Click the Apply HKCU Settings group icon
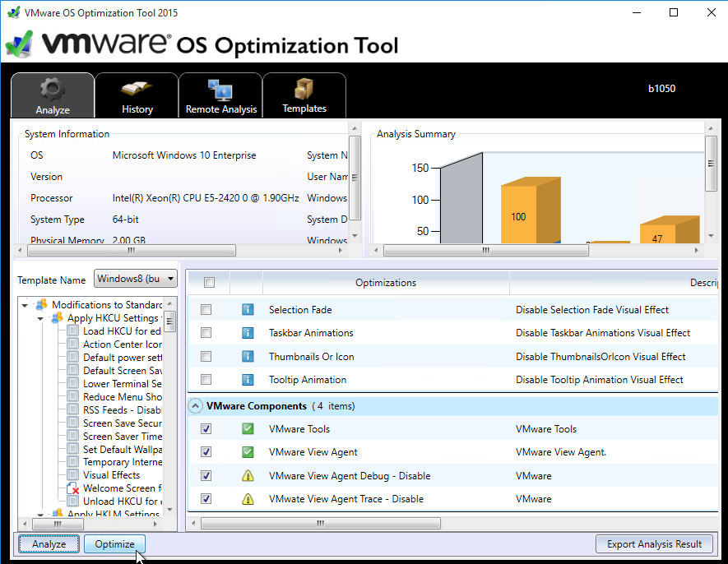Image resolution: width=728 pixels, height=564 pixels. [x=57, y=318]
